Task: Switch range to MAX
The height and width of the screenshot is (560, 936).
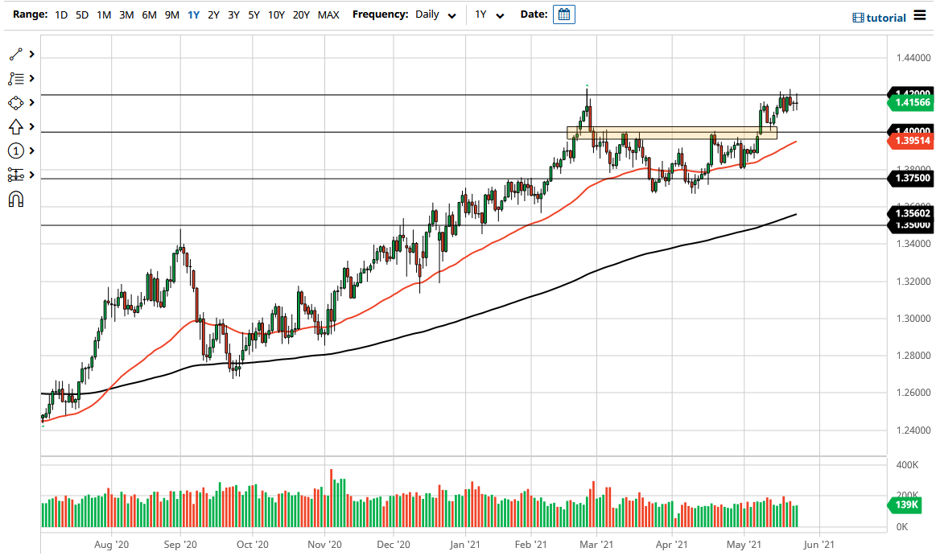Action: (x=328, y=14)
